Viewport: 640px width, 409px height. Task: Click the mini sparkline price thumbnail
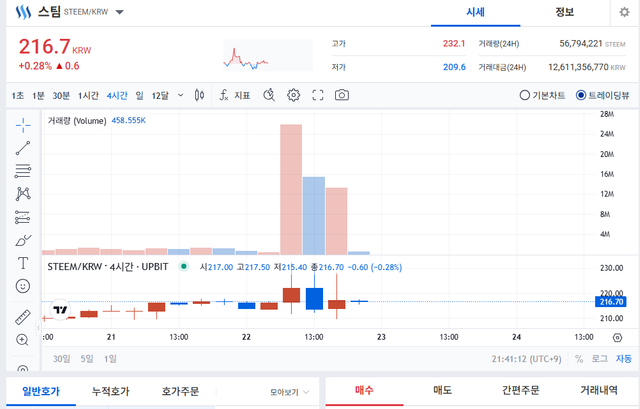tap(268, 56)
